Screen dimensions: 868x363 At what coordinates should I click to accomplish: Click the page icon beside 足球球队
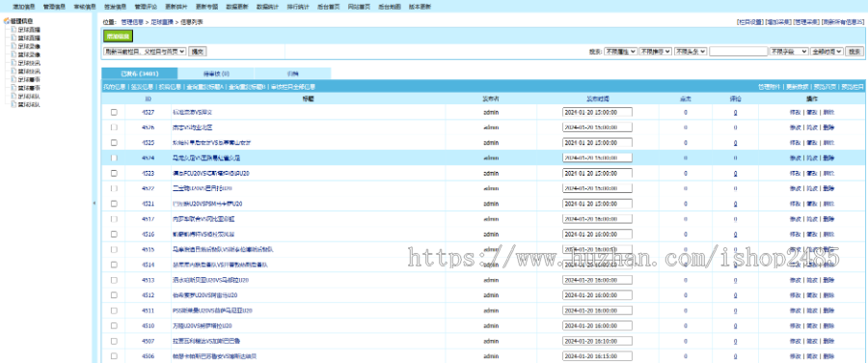pos(14,96)
